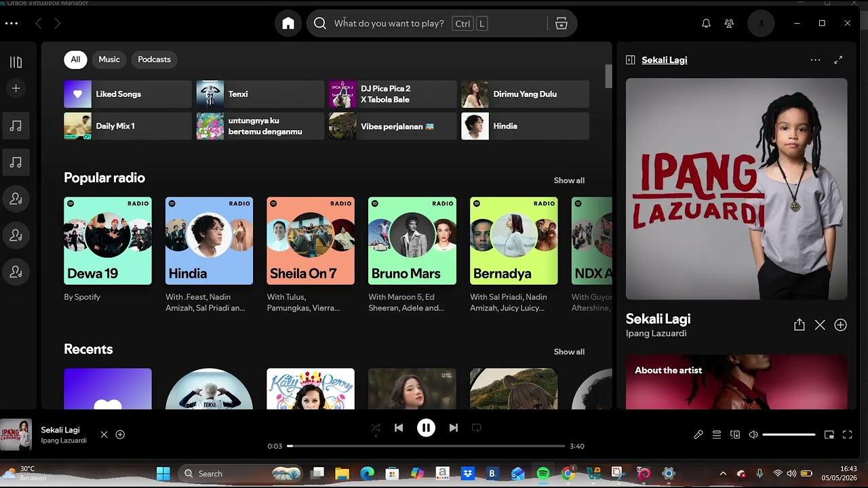Share Sekali Lagi using the share icon
The image size is (868, 488).
[x=800, y=325]
